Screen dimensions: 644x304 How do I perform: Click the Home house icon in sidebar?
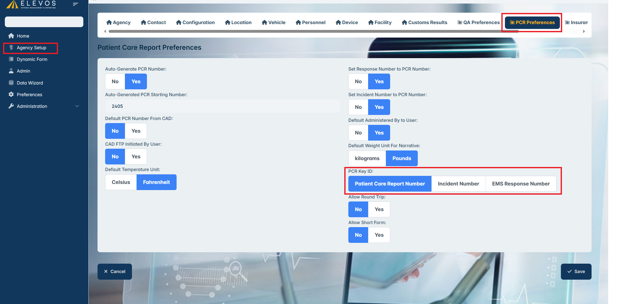coord(11,36)
